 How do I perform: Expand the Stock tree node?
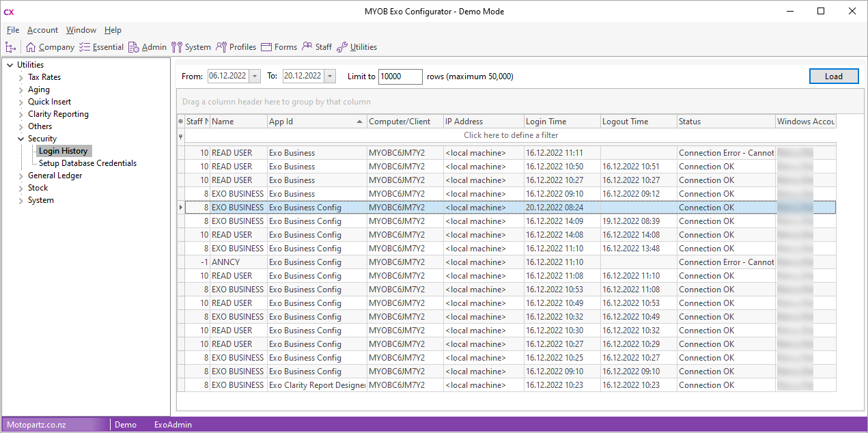20,188
